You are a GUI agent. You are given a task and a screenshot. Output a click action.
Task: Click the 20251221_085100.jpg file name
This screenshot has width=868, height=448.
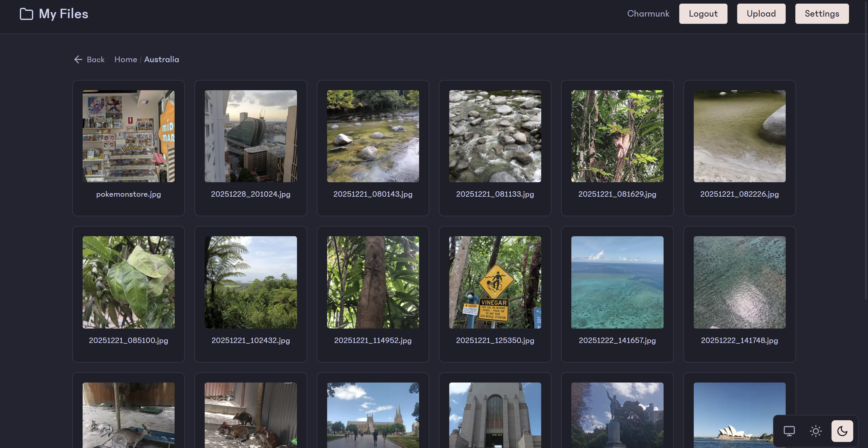(128, 341)
